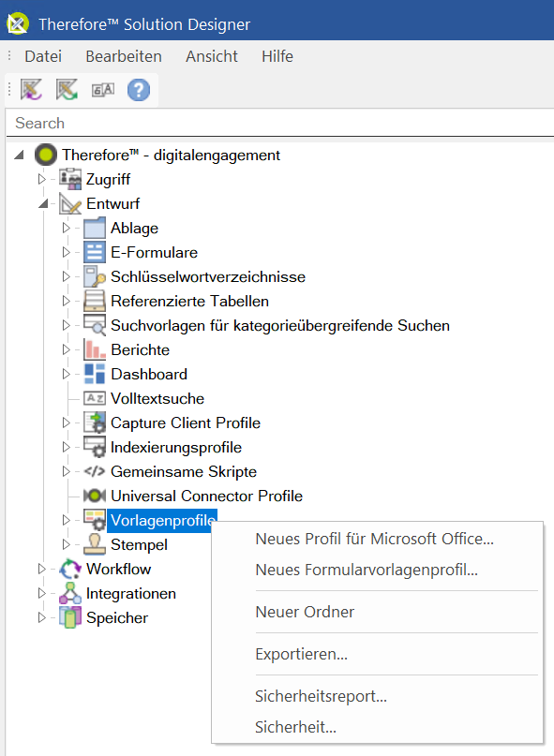The height and width of the screenshot is (756, 554).
Task: Select Suchvorlagen für kategorieübergreifende Suchen
Action: [x=280, y=325]
